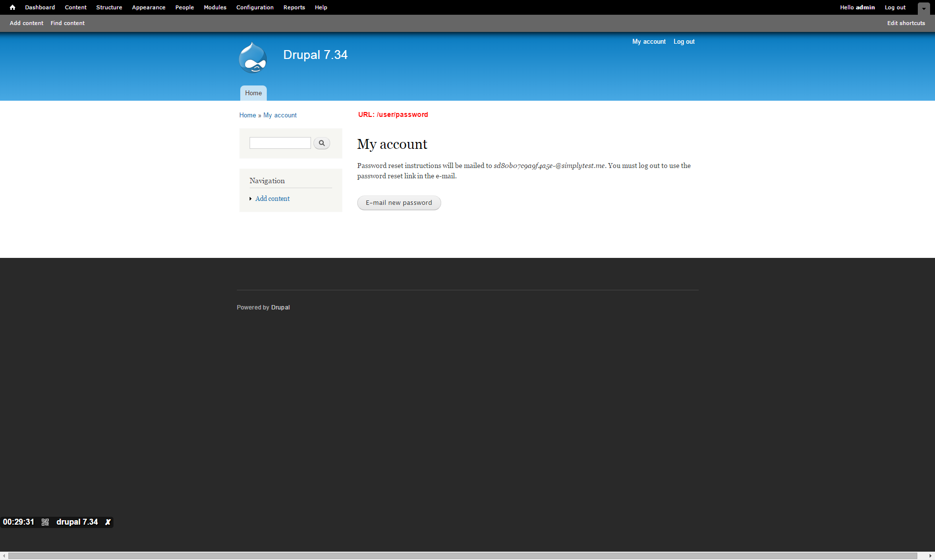Open the QR code icon in the bottom bar
The image size is (935, 560).
point(45,522)
